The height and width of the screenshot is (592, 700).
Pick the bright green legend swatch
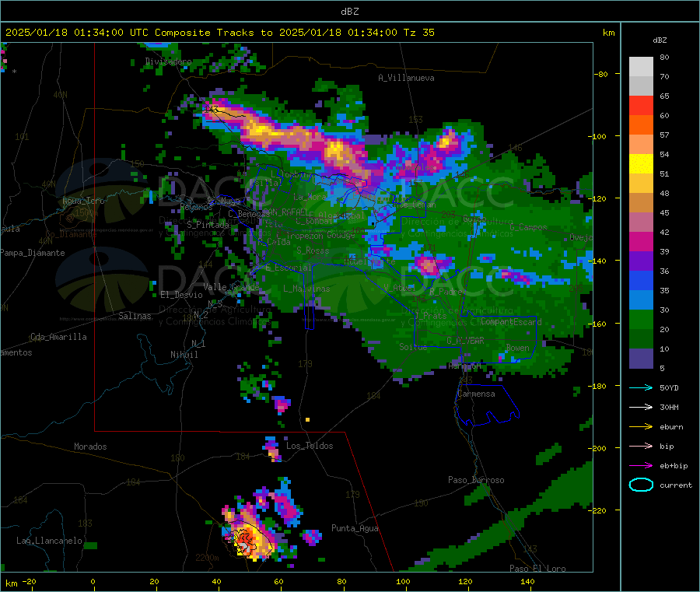coord(641,319)
